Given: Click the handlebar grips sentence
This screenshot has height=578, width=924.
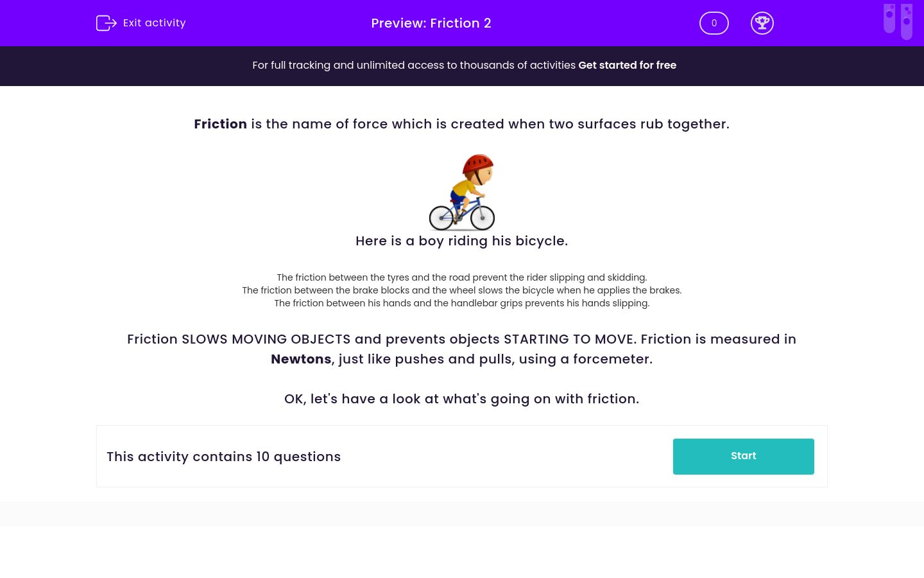Looking at the screenshot, I should pos(461,303).
